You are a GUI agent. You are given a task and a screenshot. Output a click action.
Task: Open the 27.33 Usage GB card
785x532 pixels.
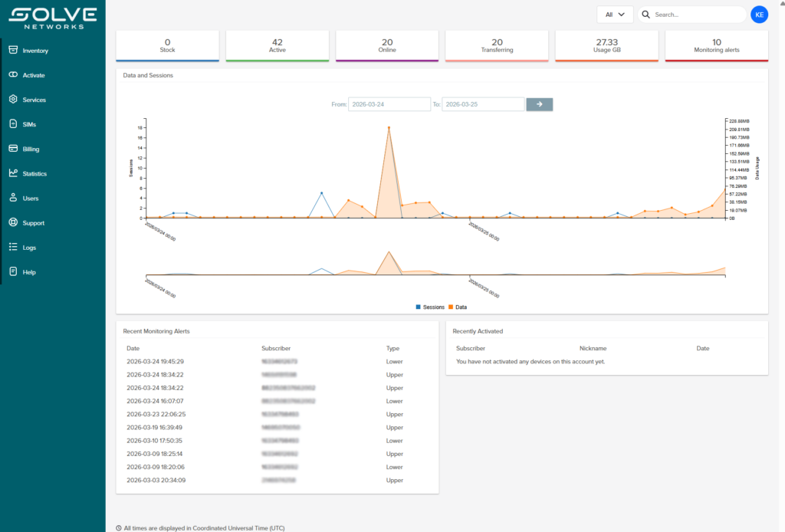click(x=607, y=45)
